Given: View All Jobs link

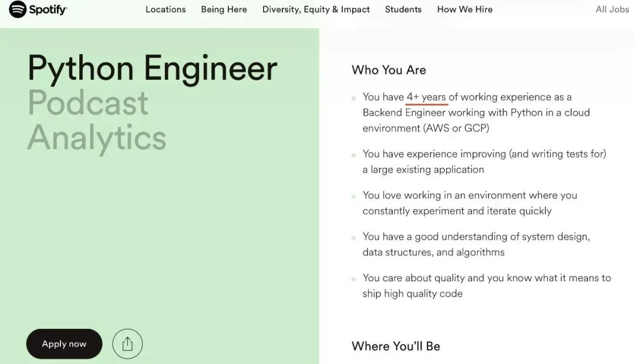Looking at the screenshot, I should 612,9.
